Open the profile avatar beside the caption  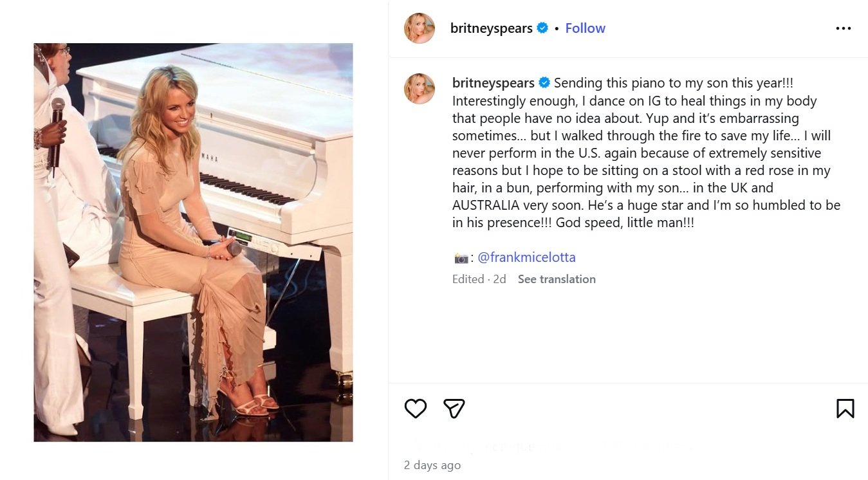pyautogui.click(x=420, y=88)
